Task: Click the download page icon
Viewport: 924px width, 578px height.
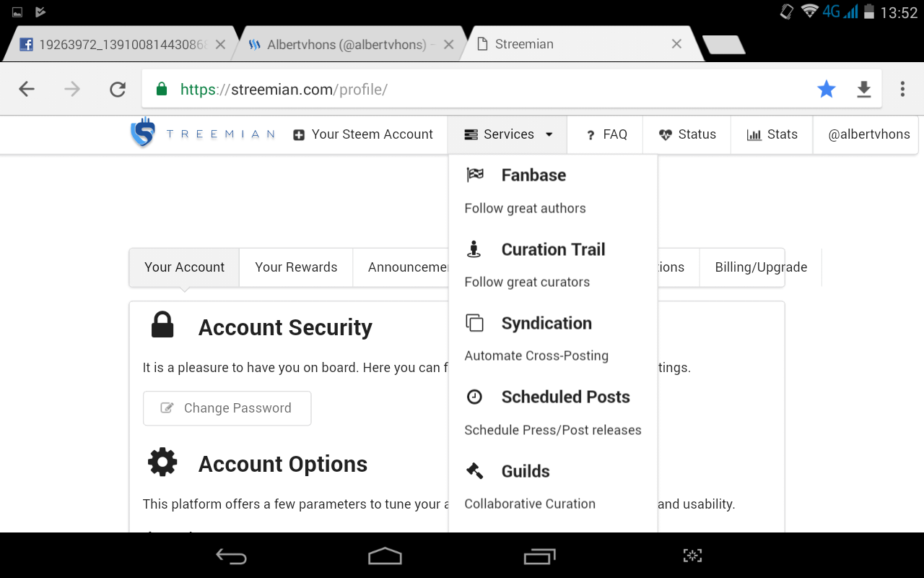Action: coord(864,89)
